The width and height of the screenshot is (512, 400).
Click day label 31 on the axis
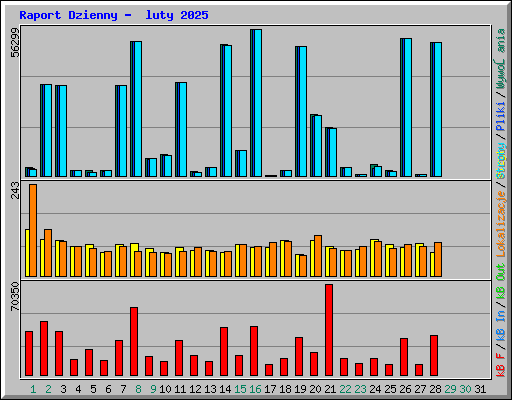[480, 389]
